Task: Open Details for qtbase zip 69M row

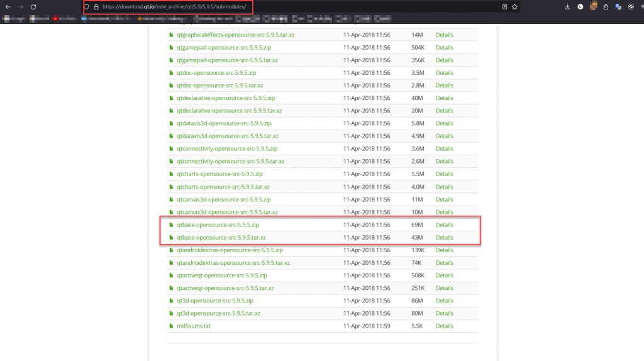Action: tap(445, 225)
